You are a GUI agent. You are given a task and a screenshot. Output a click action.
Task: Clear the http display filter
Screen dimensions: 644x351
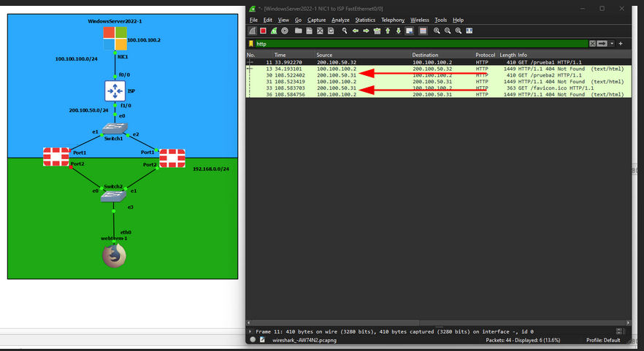[x=592, y=44]
